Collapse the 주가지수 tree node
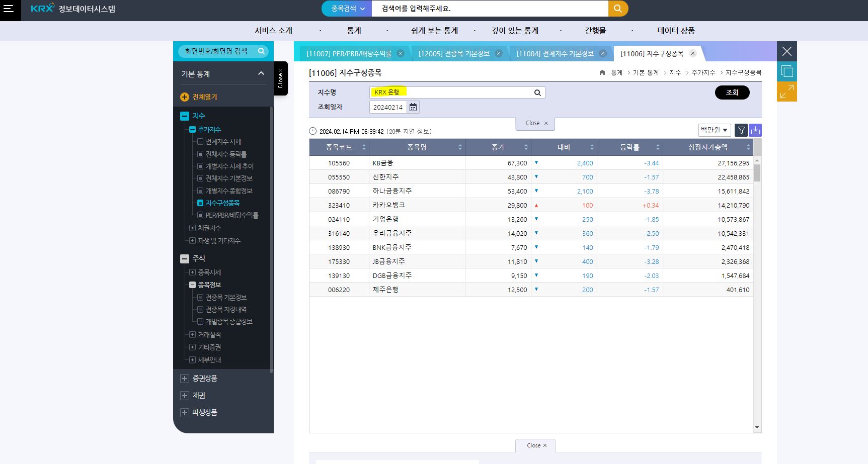Image resolution: width=868 pixels, height=464 pixels. [x=192, y=130]
